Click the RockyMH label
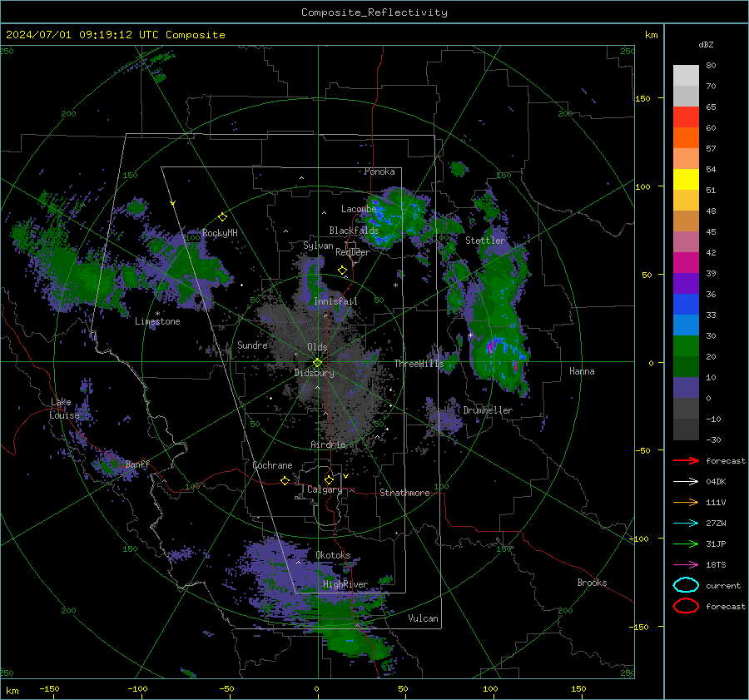Screen dimensions: 749x700 (x=220, y=233)
